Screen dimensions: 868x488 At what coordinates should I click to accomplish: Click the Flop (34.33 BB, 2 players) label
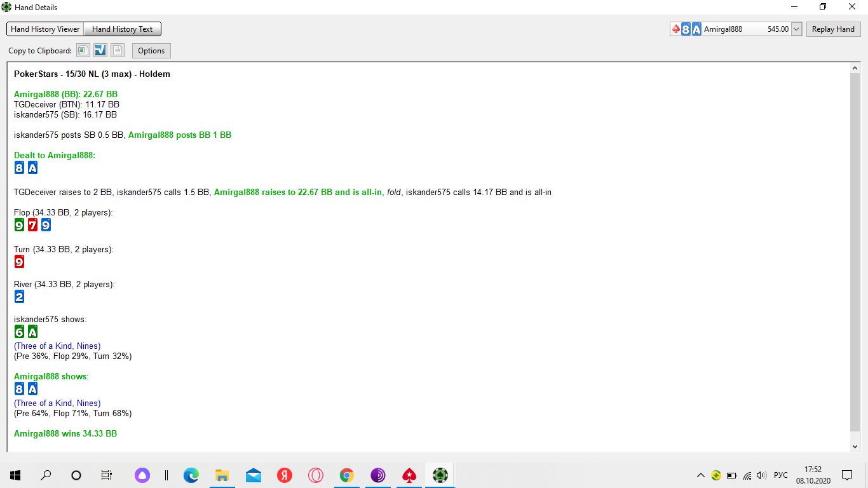coord(64,213)
